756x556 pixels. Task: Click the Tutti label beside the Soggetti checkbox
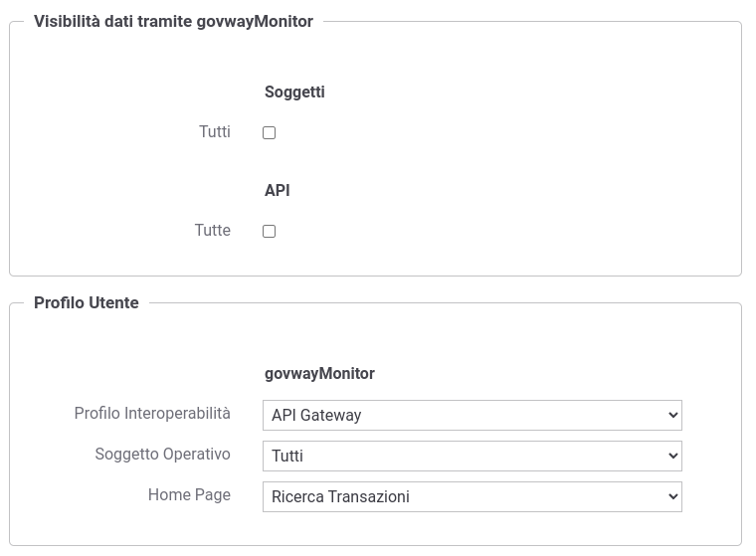coord(215,131)
